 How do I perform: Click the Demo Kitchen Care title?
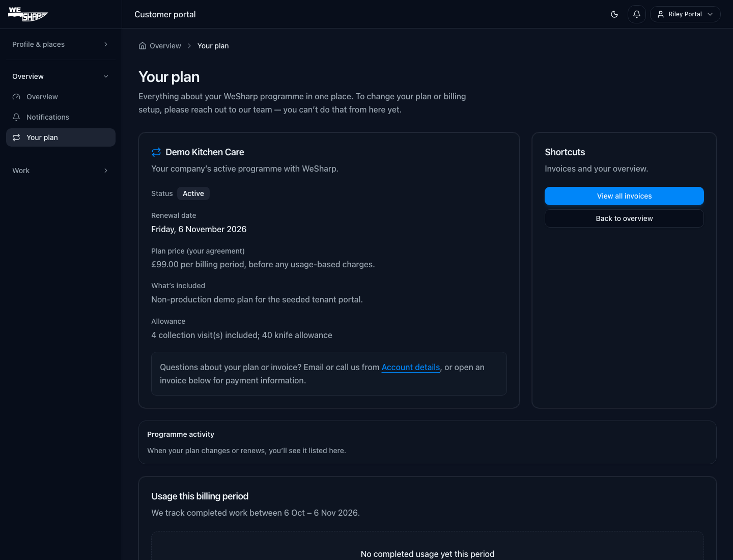[205, 152]
